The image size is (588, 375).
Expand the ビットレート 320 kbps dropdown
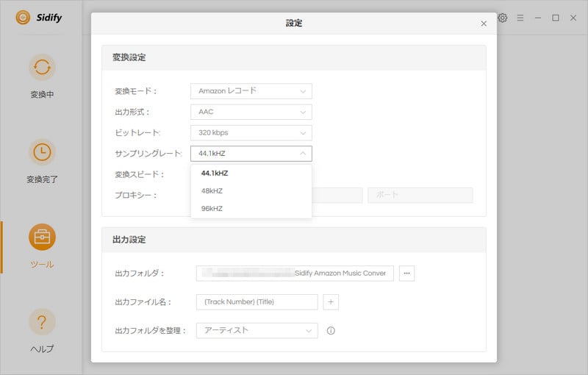click(251, 133)
